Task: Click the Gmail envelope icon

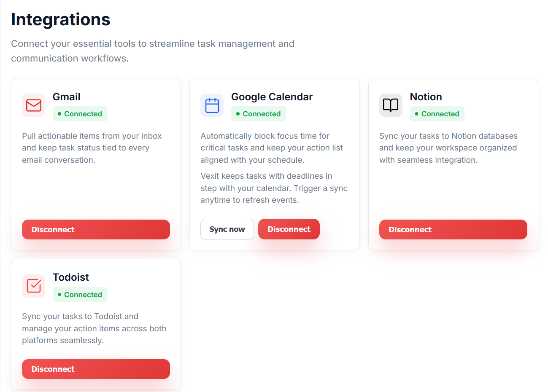Action: click(33, 105)
